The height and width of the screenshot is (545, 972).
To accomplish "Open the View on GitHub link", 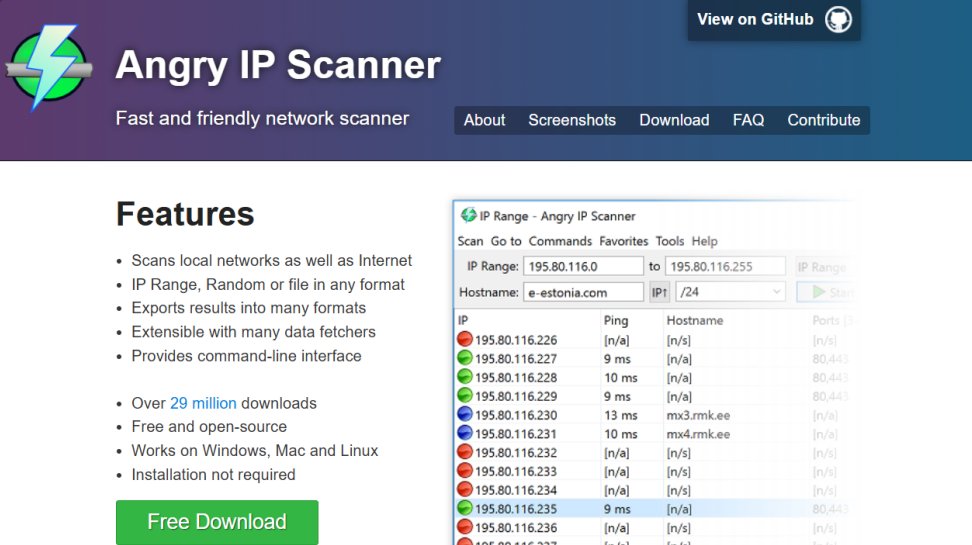I will 774,20.
